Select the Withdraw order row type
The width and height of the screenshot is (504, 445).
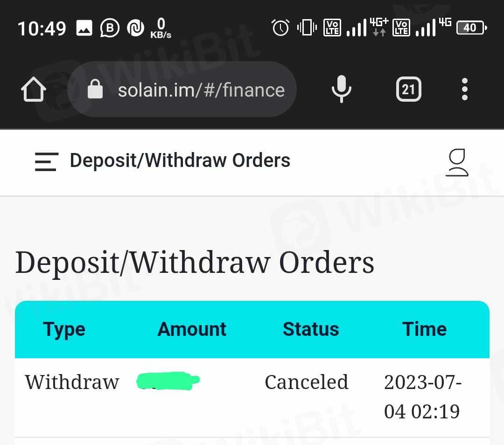72,382
